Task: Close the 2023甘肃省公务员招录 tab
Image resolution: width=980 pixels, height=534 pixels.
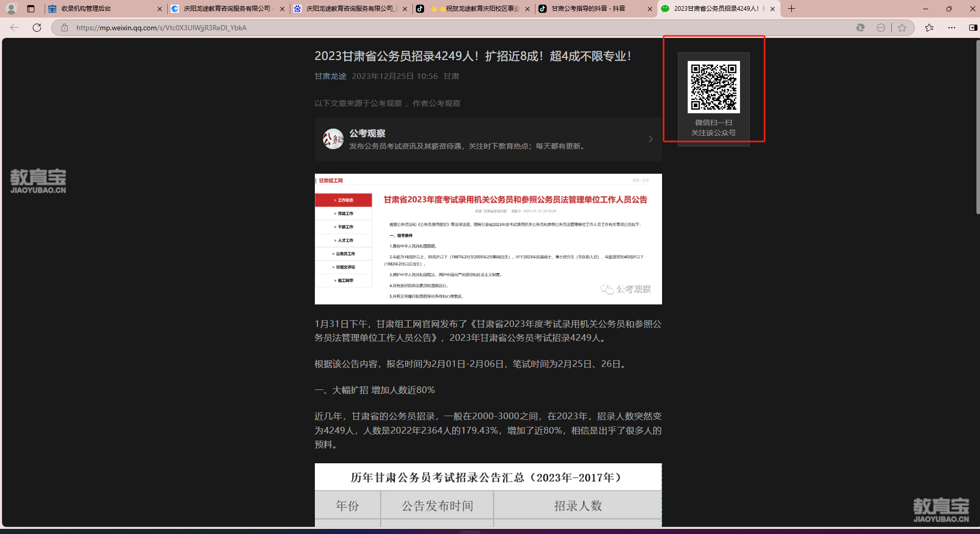Action: point(772,9)
